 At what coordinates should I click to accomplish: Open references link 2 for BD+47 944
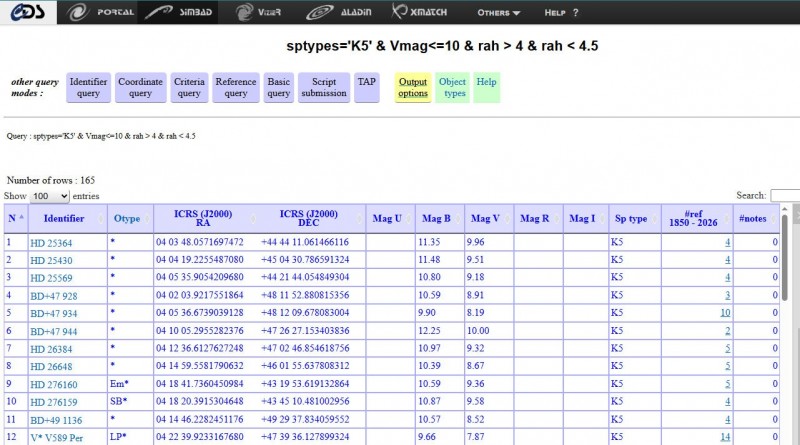(728, 331)
